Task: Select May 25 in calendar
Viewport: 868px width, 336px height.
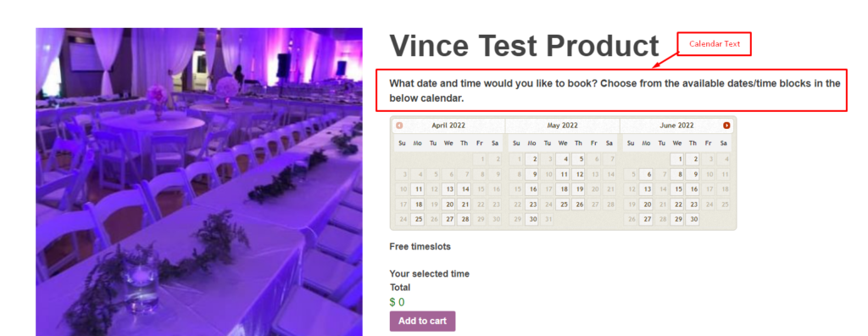Action: (563, 204)
